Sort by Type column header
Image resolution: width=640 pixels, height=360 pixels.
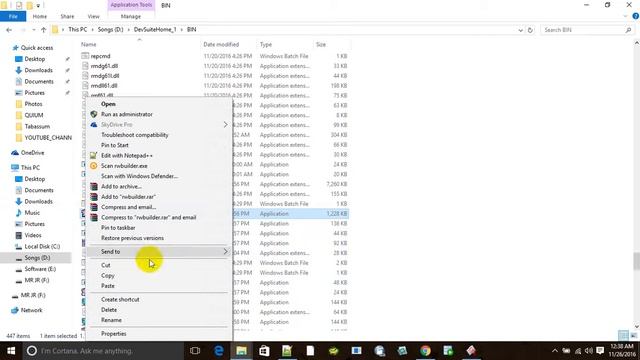pos(266,44)
